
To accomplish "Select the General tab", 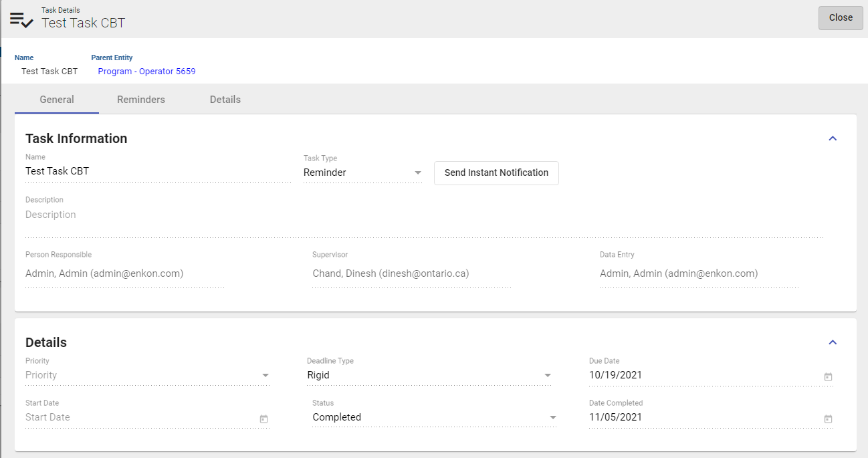I will pyautogui.click(x=57, y=100).
